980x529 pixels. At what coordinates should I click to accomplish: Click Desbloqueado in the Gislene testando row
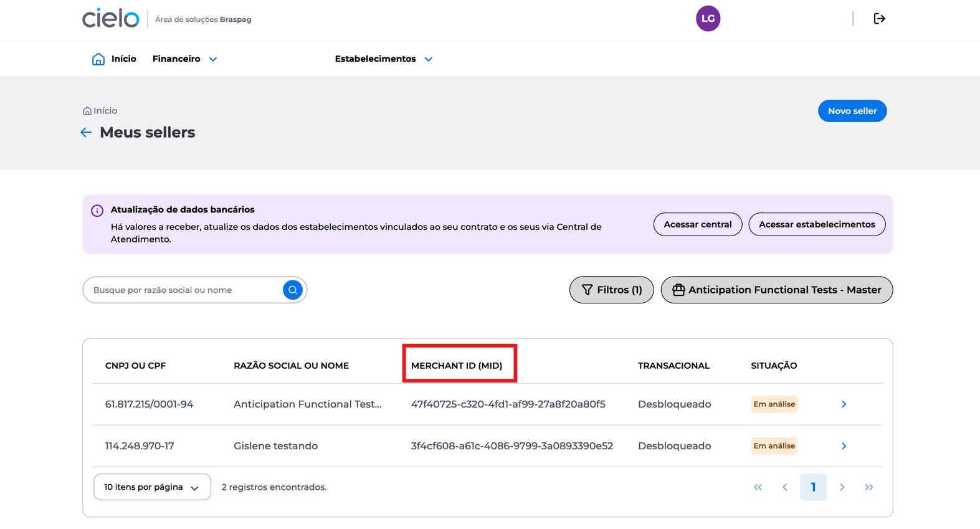click(674, 446)
